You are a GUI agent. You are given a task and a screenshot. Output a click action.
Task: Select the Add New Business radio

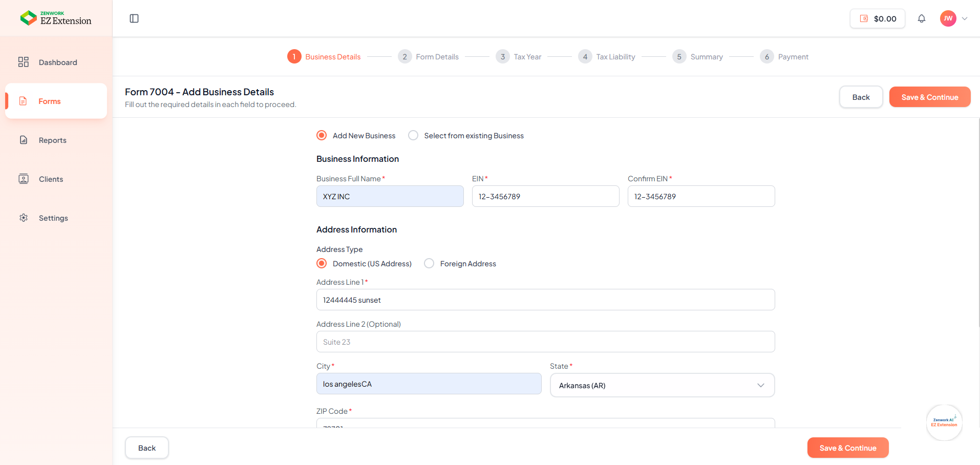pyautogui.click(x=322, y=135)
